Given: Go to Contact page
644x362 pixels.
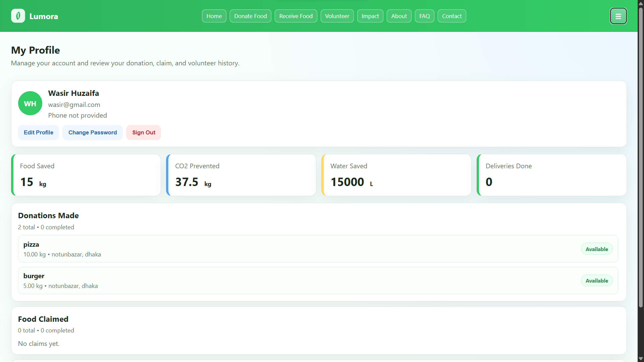Looking at the screenshot, I should tap(451, 16).
